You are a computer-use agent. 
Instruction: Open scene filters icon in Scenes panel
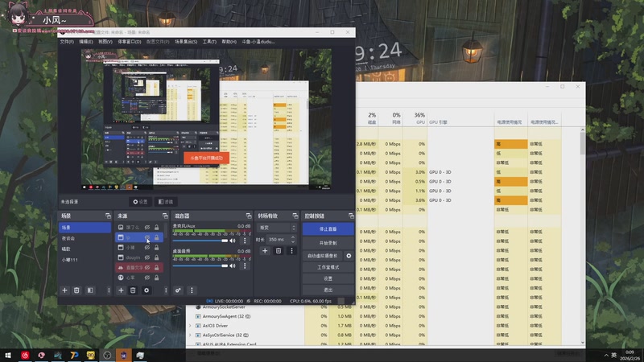coord(90,290)
